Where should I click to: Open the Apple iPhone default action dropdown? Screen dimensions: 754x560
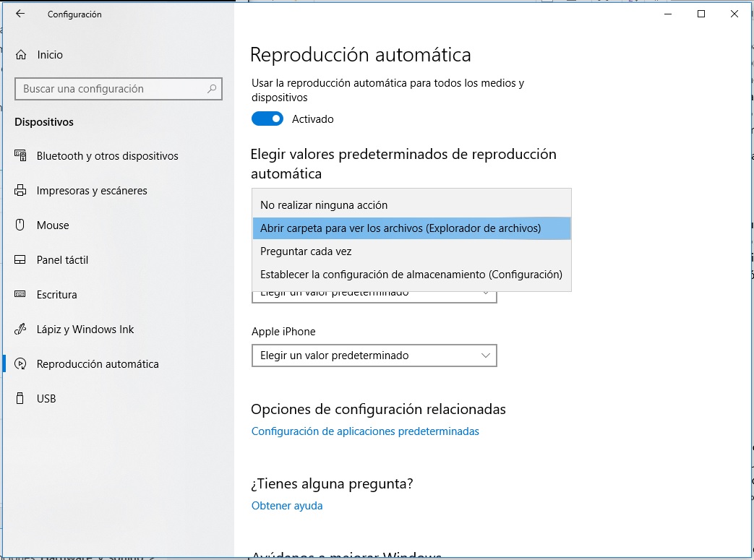pos(374,356)
